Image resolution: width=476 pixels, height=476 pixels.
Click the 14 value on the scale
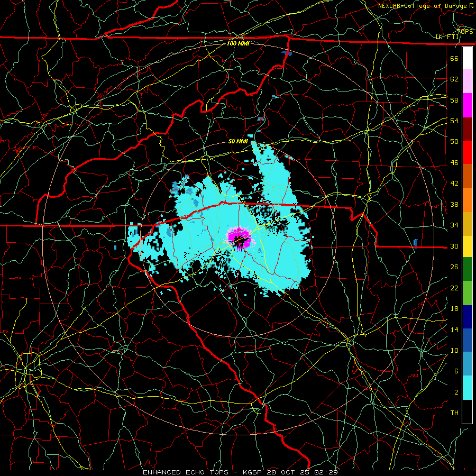coord(454,329)
